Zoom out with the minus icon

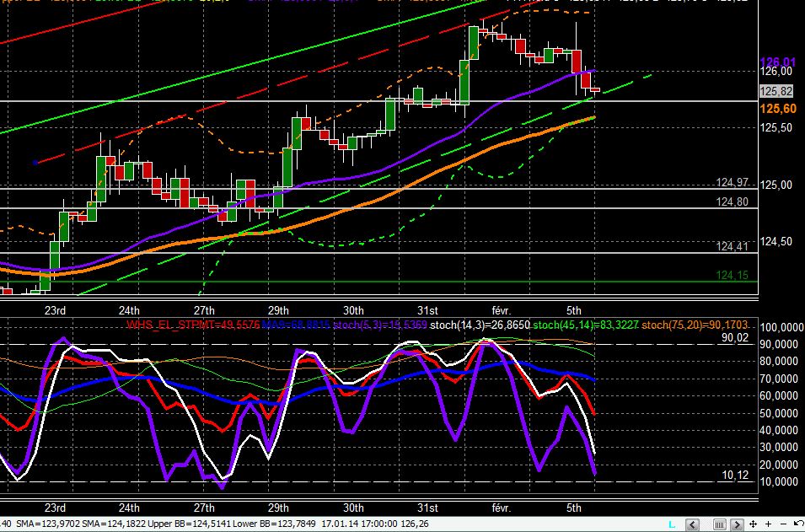(x=783, y=524)
